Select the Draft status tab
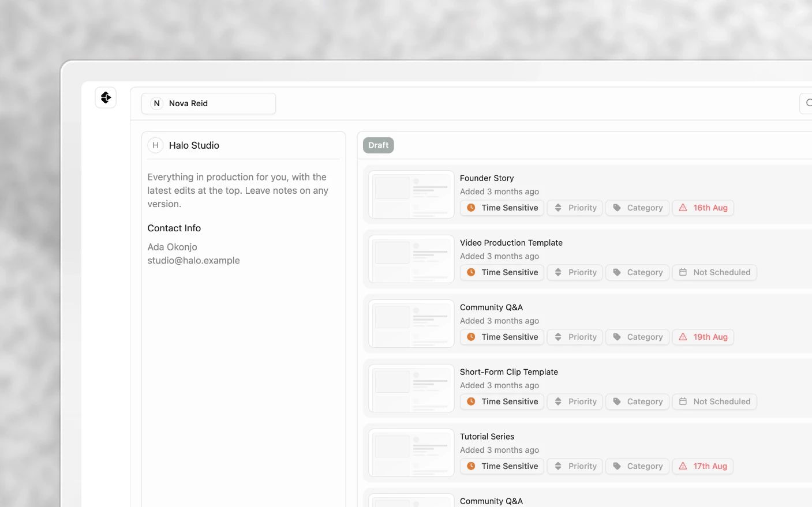This screenshot has height=507, width=812. tap(379, 145)
